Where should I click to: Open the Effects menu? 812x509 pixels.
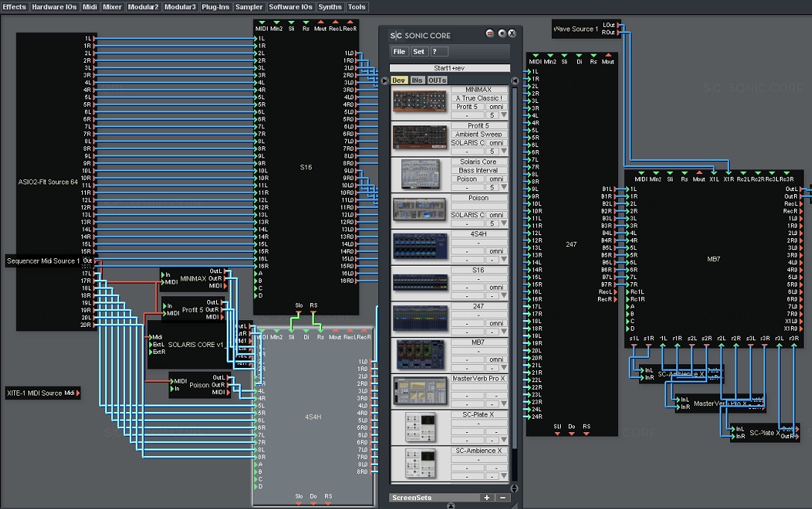(14, 7)
